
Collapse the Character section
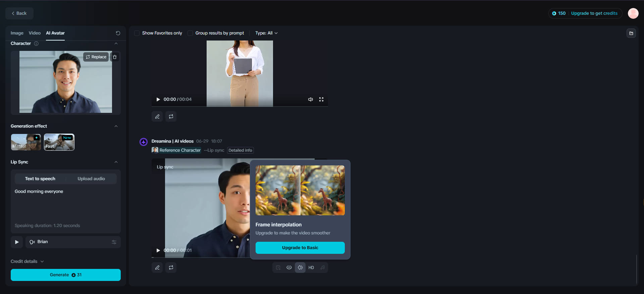click(x=116, y=44)
